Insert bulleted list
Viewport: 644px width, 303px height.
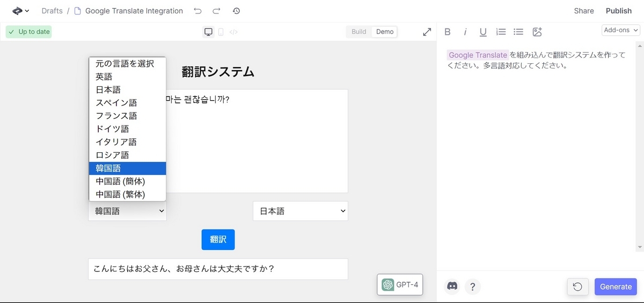[x=518, y=32]
